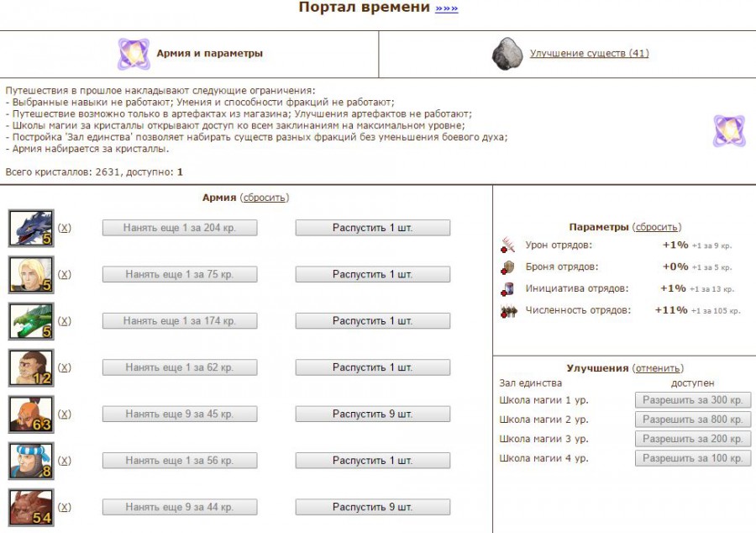Screen dimensions: 756x533
Task: Remove the 54-unit demon stack with its (X)
Action: coord(65,507)
